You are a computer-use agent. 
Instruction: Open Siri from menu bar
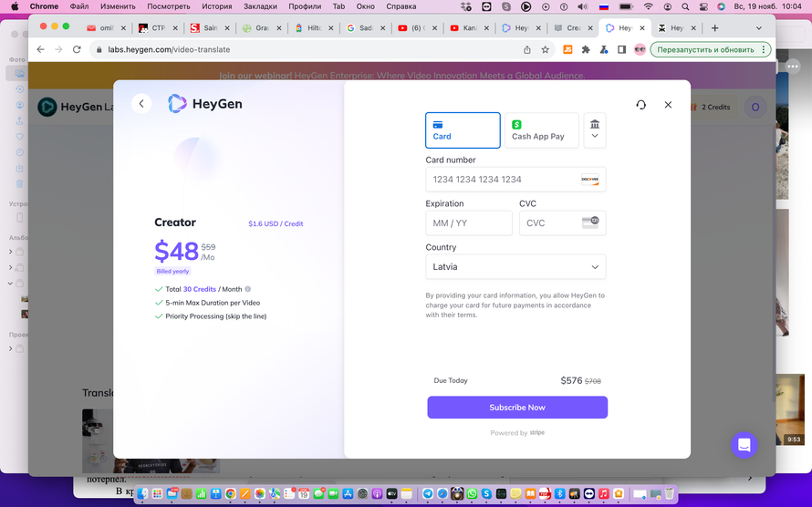coord(721,6)
